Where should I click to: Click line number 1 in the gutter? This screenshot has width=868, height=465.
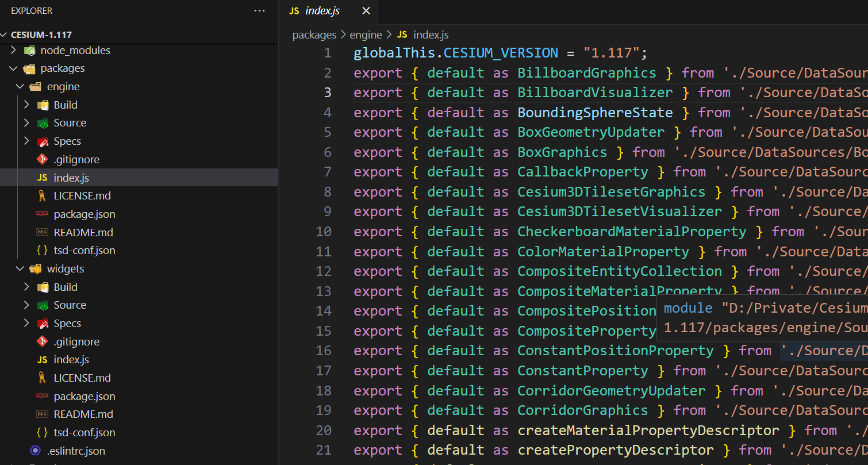coord(328,53)
